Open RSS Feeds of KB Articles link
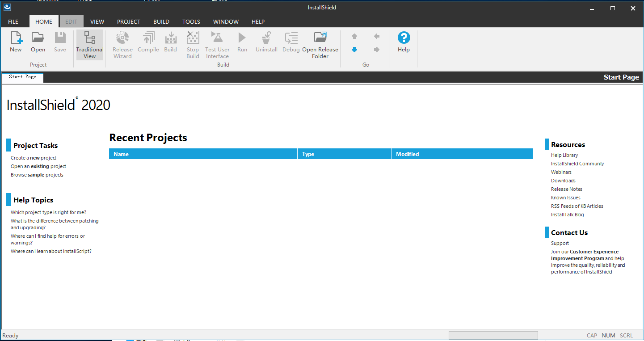 coord(577,206)
